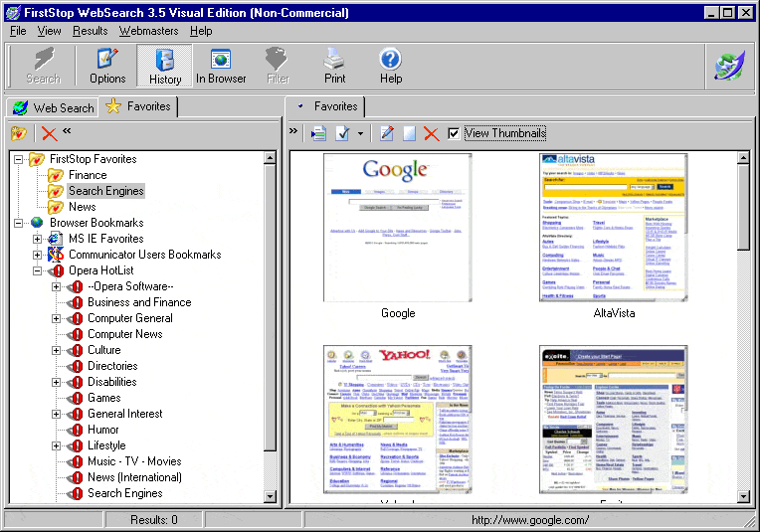The image size is (760, 532).
Task: Expand the Lifestyle folder node
Action: click(57, 445)
